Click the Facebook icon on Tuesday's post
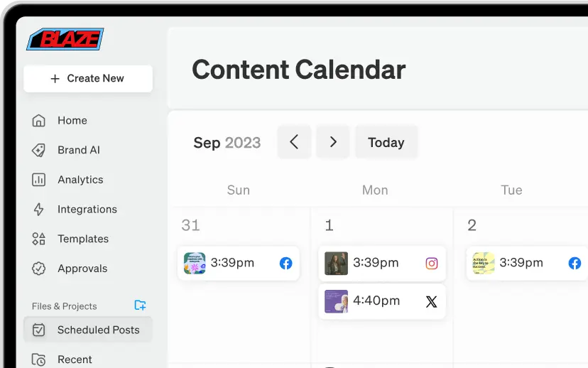 (575, 264)
